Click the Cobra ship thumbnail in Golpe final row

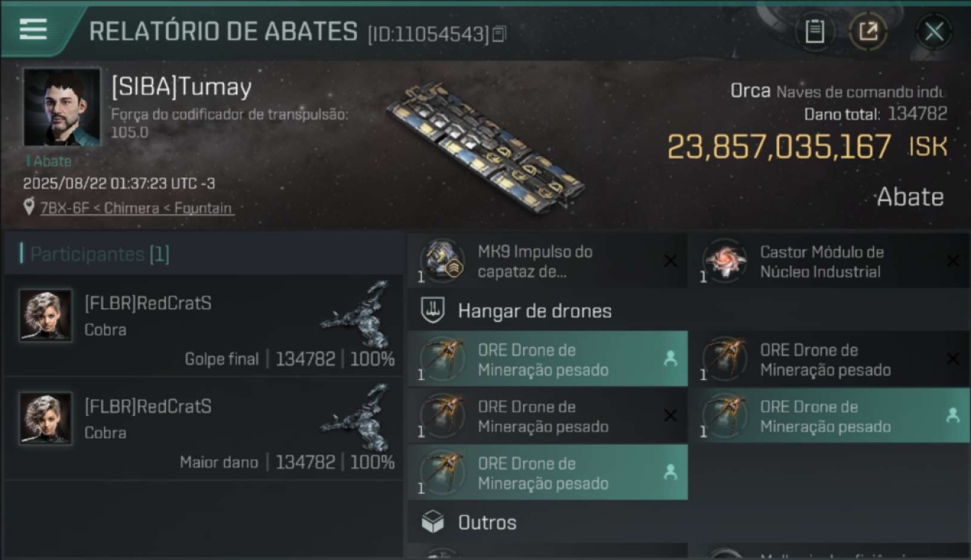click(357, 315)
